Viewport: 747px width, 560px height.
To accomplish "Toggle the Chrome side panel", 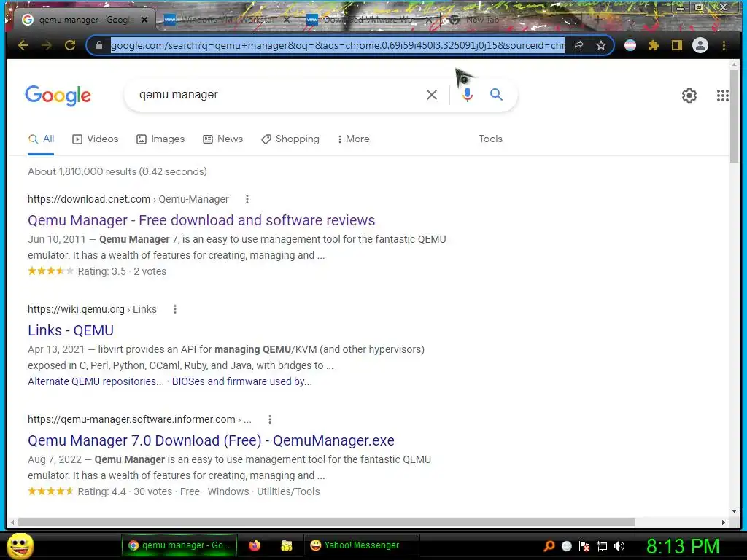I will click(x=676, y=45).
